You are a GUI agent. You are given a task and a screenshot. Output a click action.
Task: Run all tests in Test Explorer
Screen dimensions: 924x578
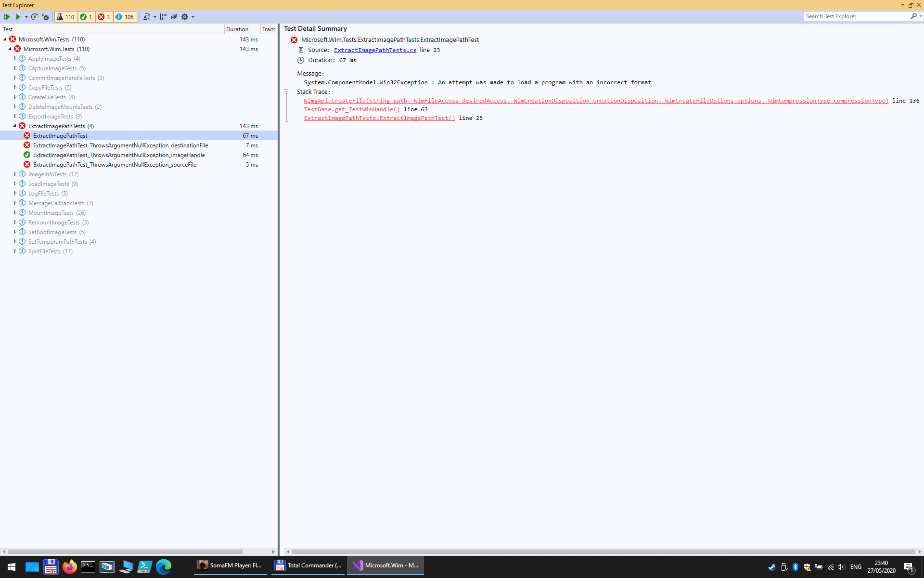(x=7, y=17)
